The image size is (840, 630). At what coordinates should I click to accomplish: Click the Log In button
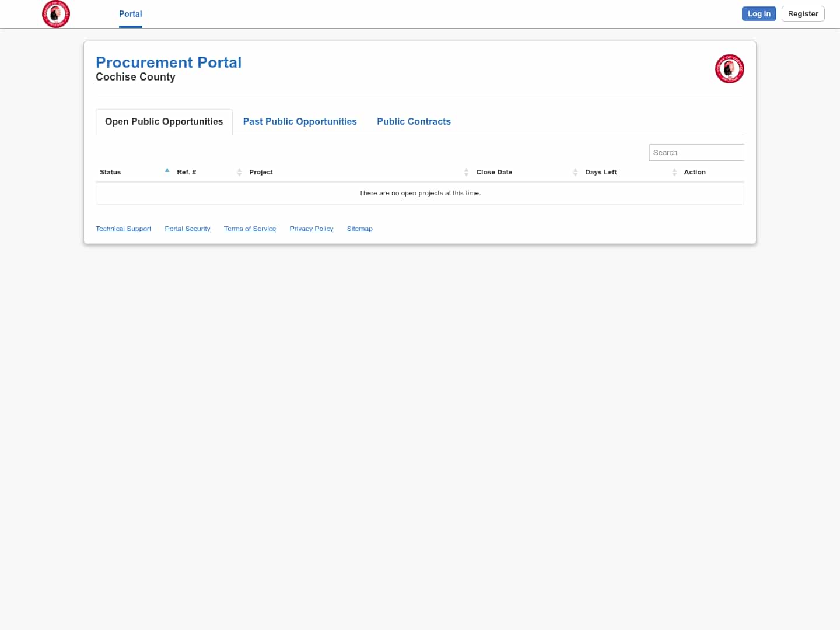tap(759, 13)
